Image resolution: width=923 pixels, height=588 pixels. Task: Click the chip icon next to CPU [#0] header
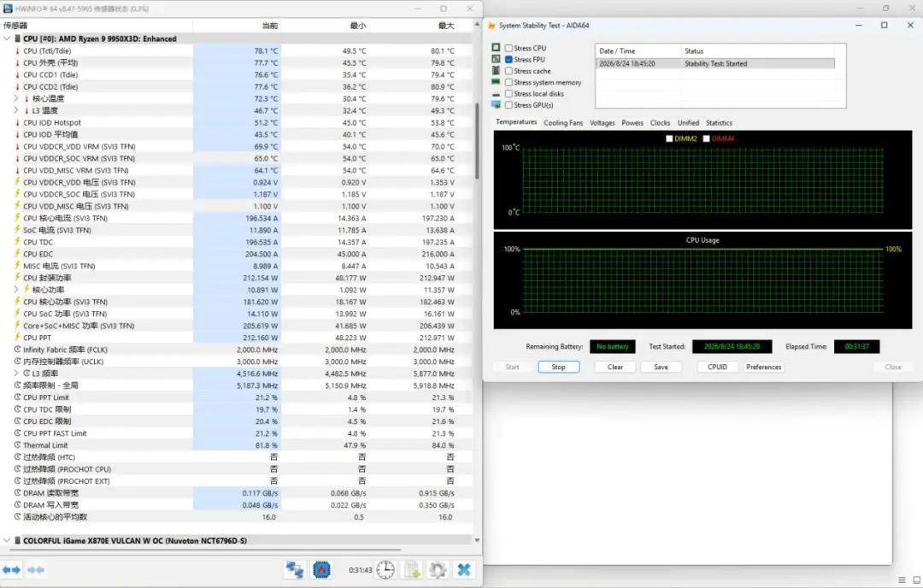tap(18, 38)
